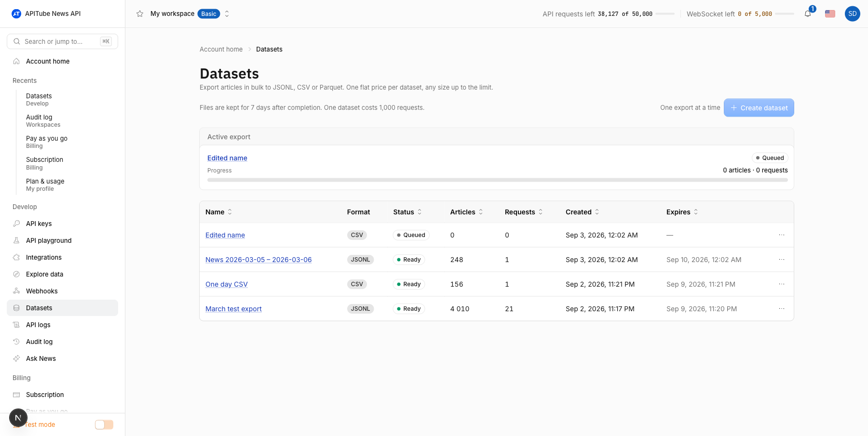868x436 pixels.
Task: Click the Account home house icon
Action: 16,61
